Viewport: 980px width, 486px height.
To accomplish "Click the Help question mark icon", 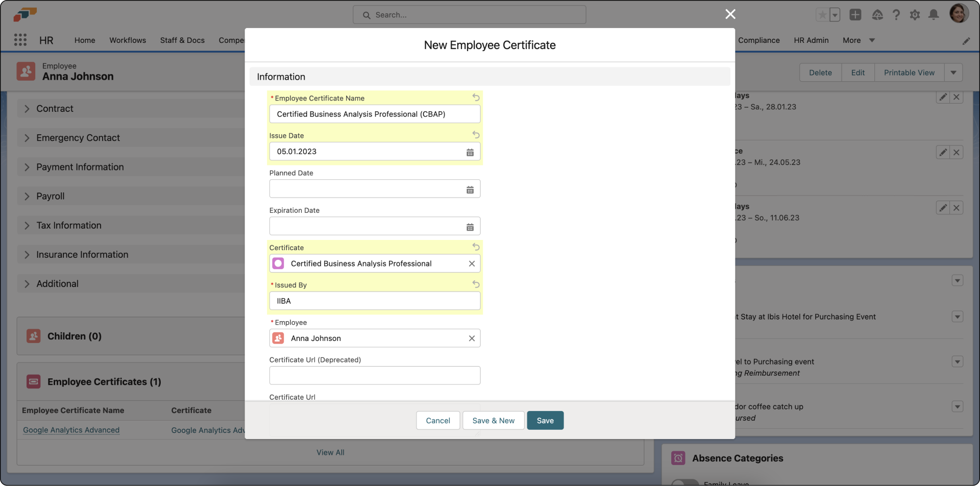I will coord(896,15).
